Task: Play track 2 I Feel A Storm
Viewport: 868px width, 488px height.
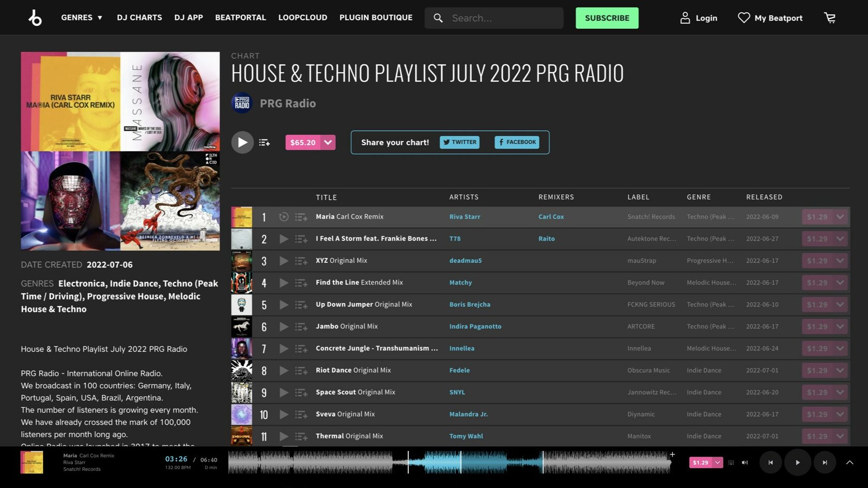Action: point(284,239)
